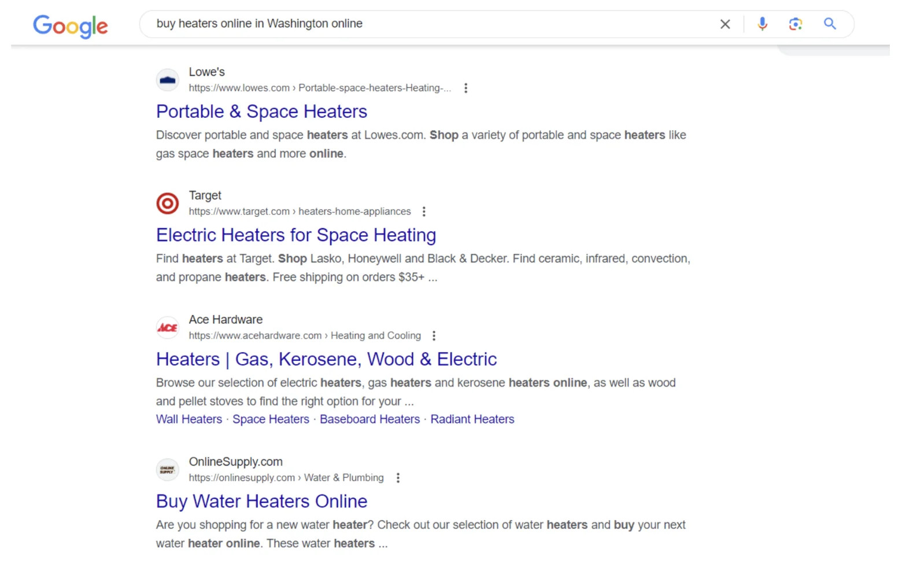Open Portable & Space Heaters link
The image size is (924, 563).
(261, 111)
